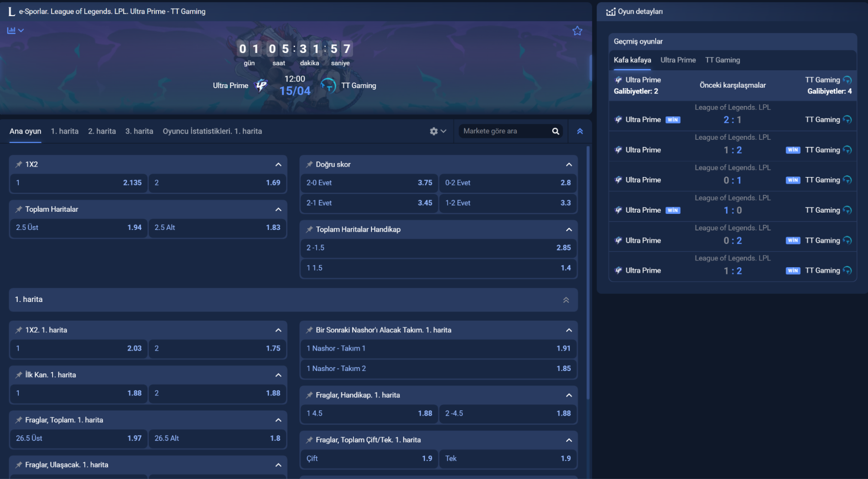Image resolution: width=868 pixels, height=479 pixels.
Task: Click the Oyun detayları chart icon
Action: click(611, 12)
